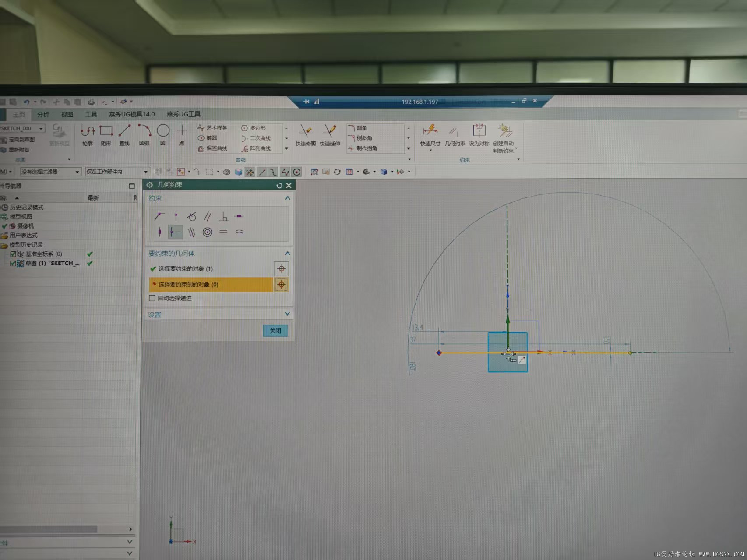Activate the 快速尺寸 rapid dimension tool

430,135
